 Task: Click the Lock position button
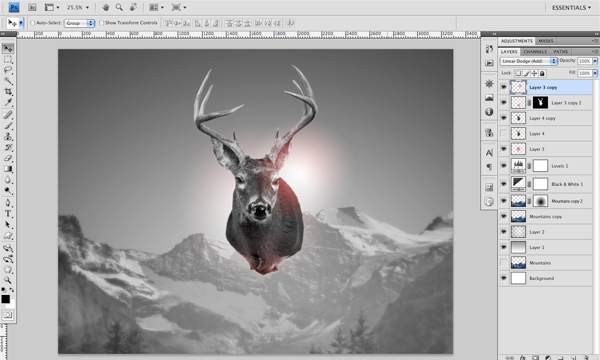[x=534, y=73]
